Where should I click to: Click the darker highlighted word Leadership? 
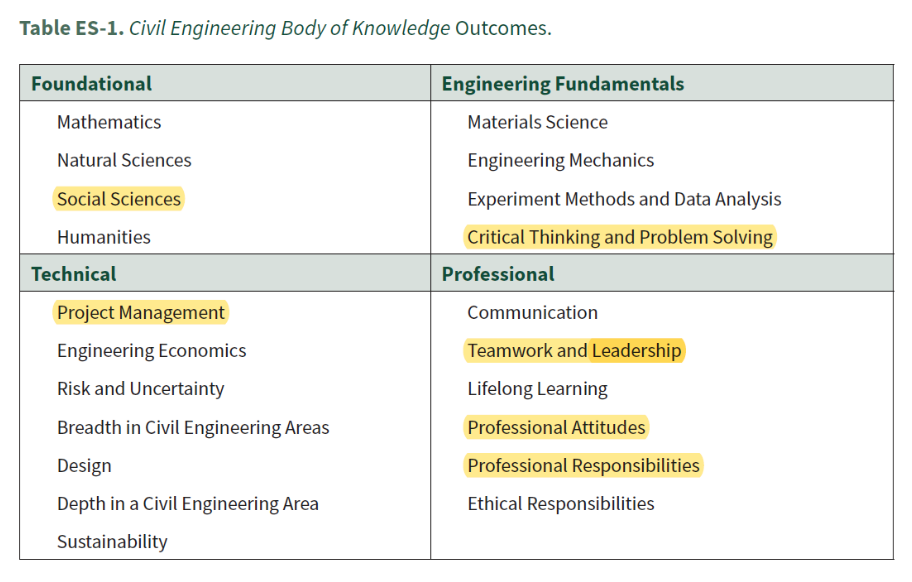(x=637, y=351)
